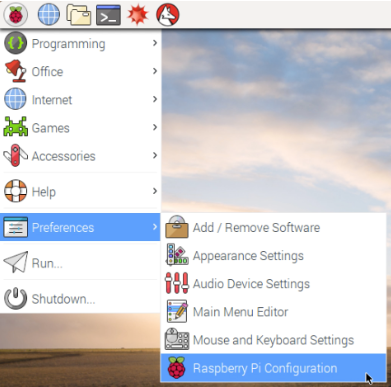Image resolution: width=391 pixels, height=387 pixels.
Task: Expand the Programming submenu arrow
Action: (155, 43)
